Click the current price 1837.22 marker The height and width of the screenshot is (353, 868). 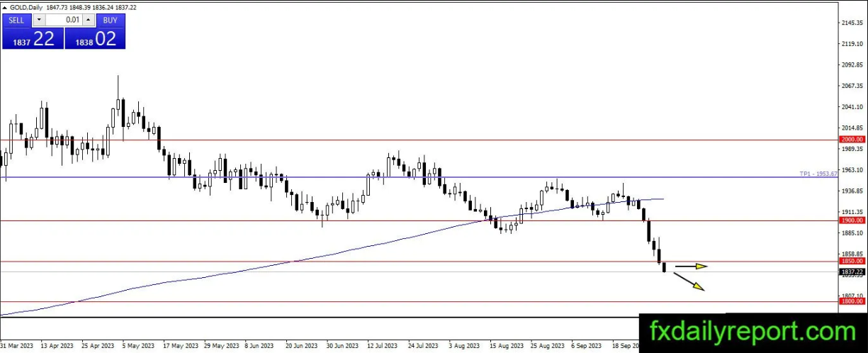(850, 271)
